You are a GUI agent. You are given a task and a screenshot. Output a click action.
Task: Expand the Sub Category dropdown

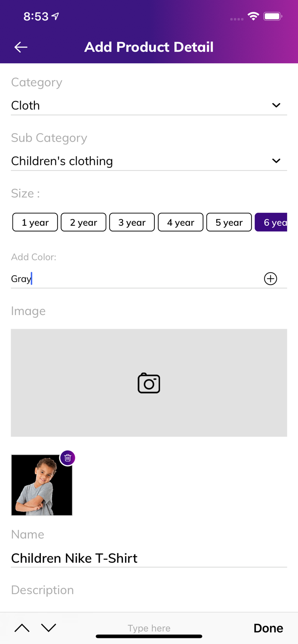[x=149, y=161]
